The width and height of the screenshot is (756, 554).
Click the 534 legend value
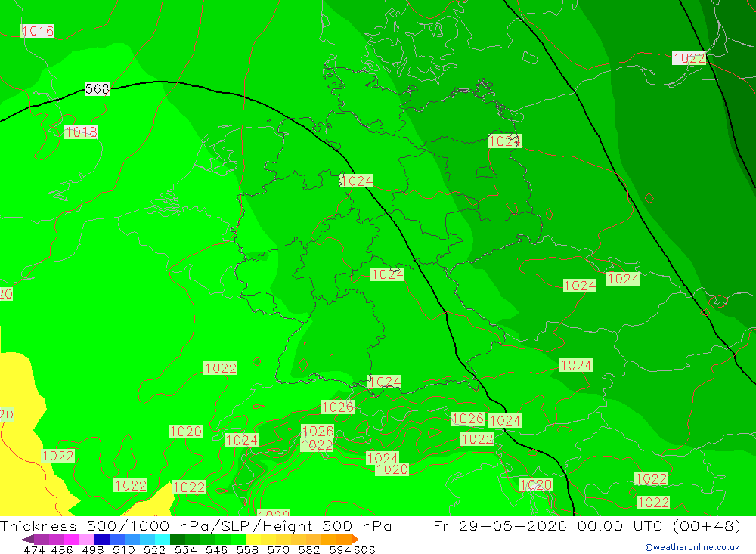186,549
